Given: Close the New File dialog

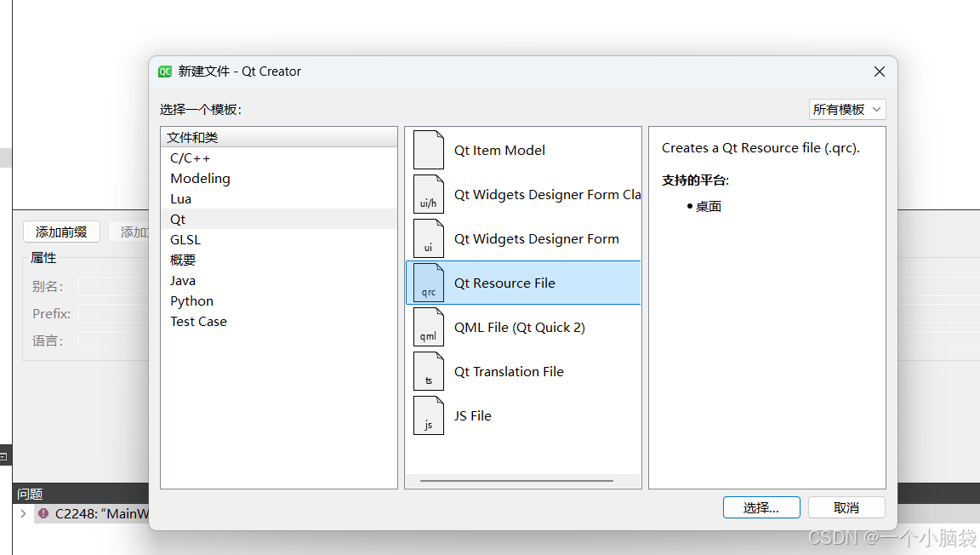Looking at the screenshot, I should (880, 72).
